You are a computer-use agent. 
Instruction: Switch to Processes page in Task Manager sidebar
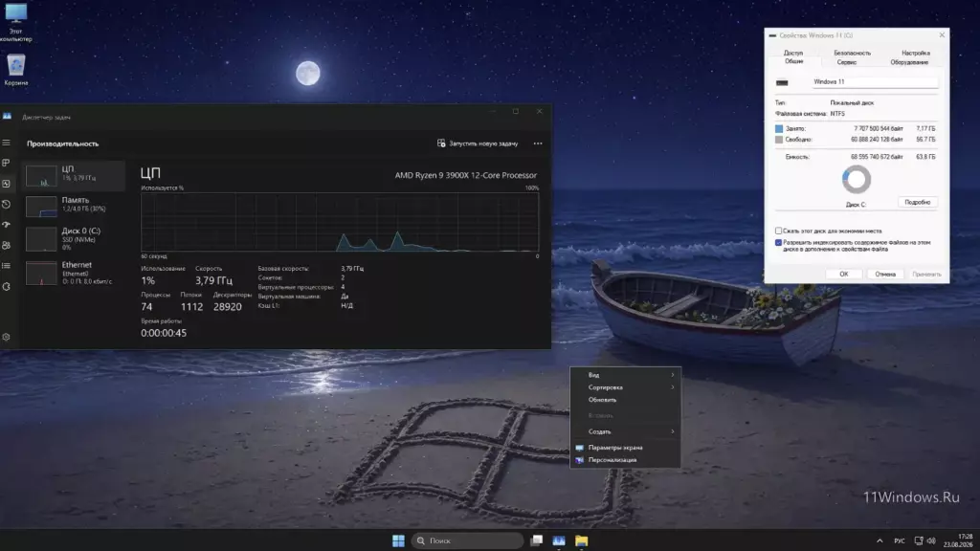click(7, 163)
